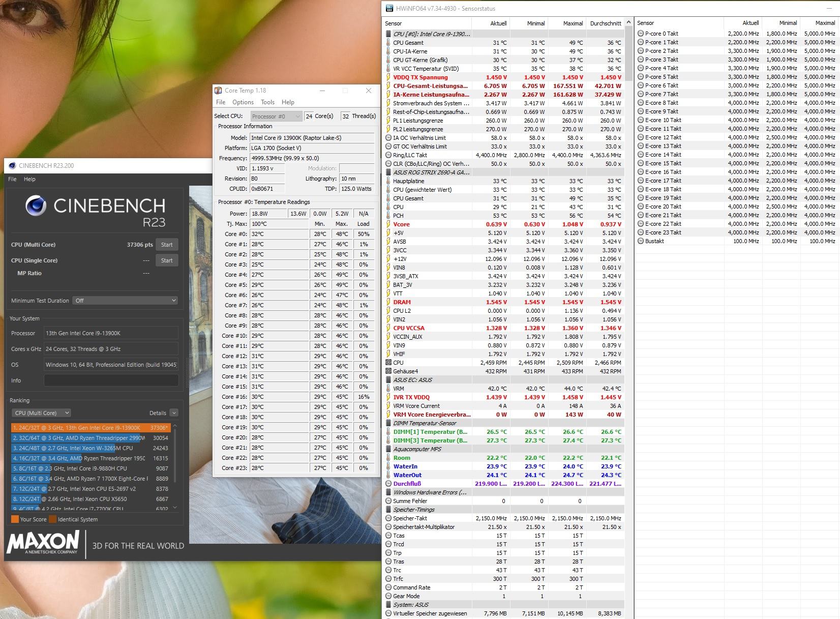
Task: Click the Core #0 temperature value 32°C
Action: tap(279, 234)
